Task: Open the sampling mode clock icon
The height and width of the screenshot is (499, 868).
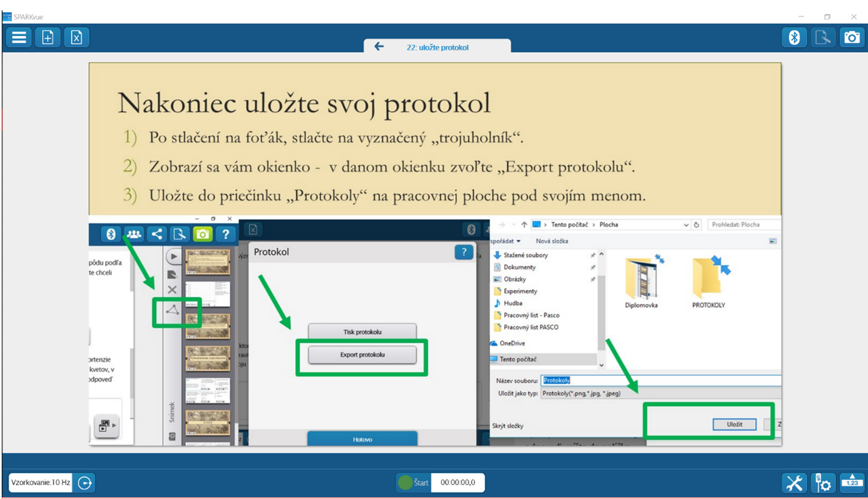Action: (85, 483)
